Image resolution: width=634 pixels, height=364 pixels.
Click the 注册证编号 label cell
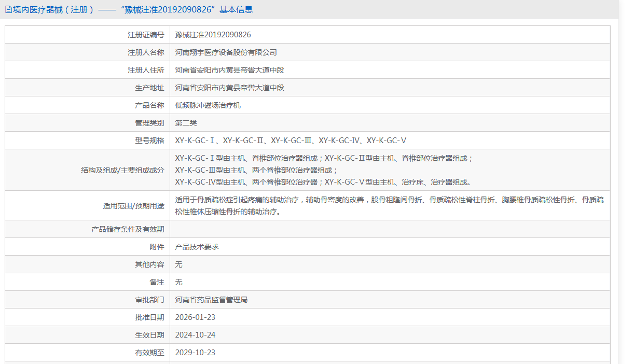point(88,35)
